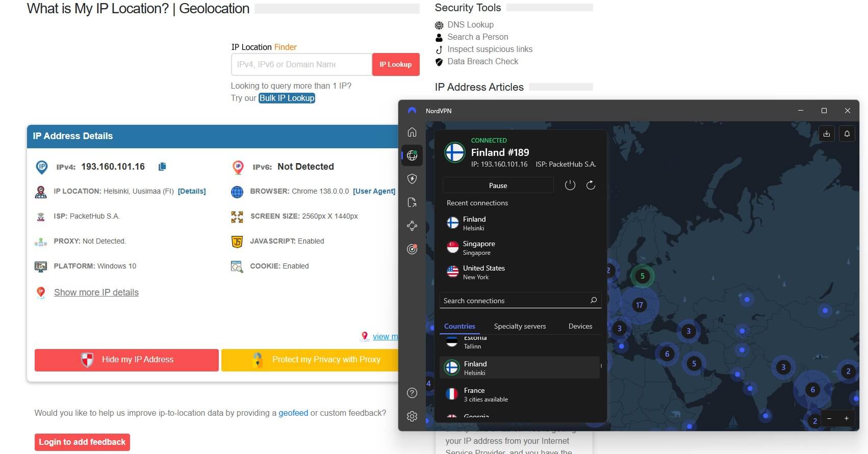Reconnect using the refresh icon
The height and width of the screenshot is (454, 868).
coord(591,185)
